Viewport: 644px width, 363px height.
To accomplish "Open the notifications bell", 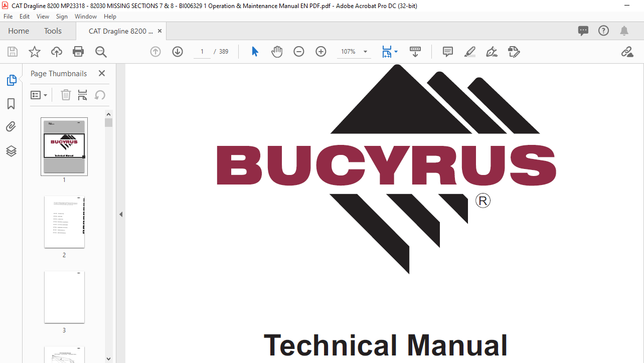I will tap(624, 31).
